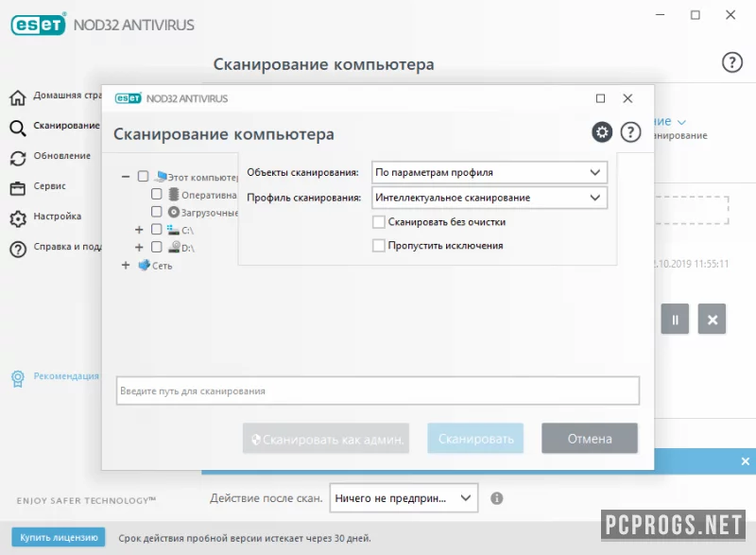Open the Рекомендация link in sidebar
756x555 pixels.
(66, 376)
